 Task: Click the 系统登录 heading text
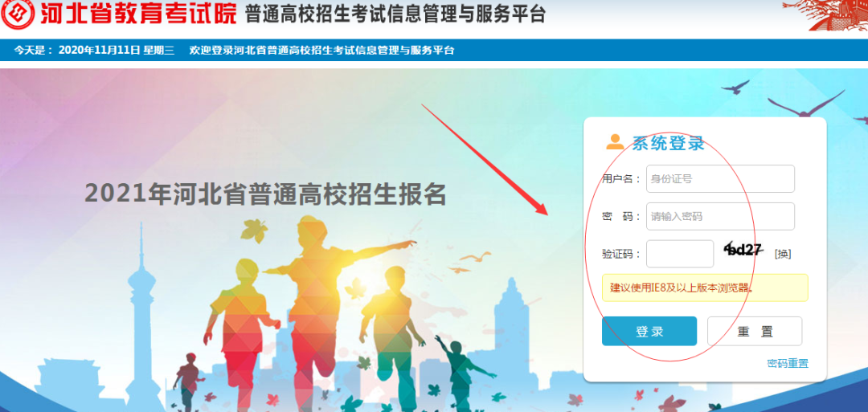pyautogui.click(x=669, y=143)
